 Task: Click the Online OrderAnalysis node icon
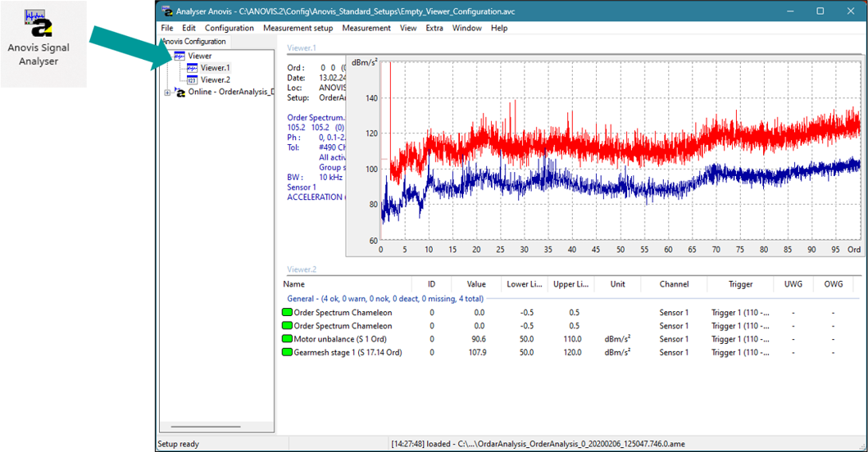click(x=180, y=92)
